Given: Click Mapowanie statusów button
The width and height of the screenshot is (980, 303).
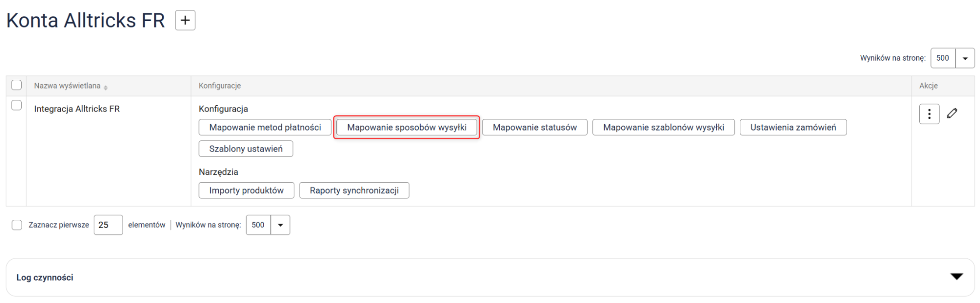Looking at the screenshot, I should coord(534,127).
